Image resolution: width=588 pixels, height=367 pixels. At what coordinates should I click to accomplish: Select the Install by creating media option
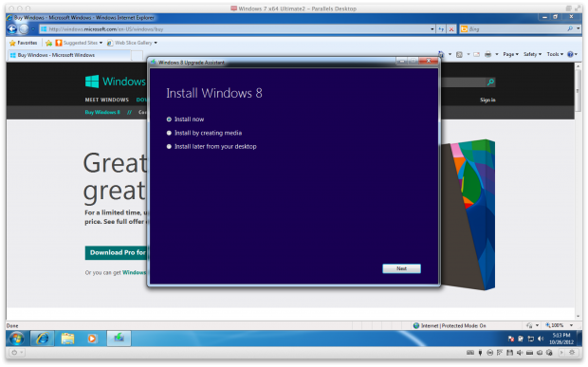click(x=169, y=133)
